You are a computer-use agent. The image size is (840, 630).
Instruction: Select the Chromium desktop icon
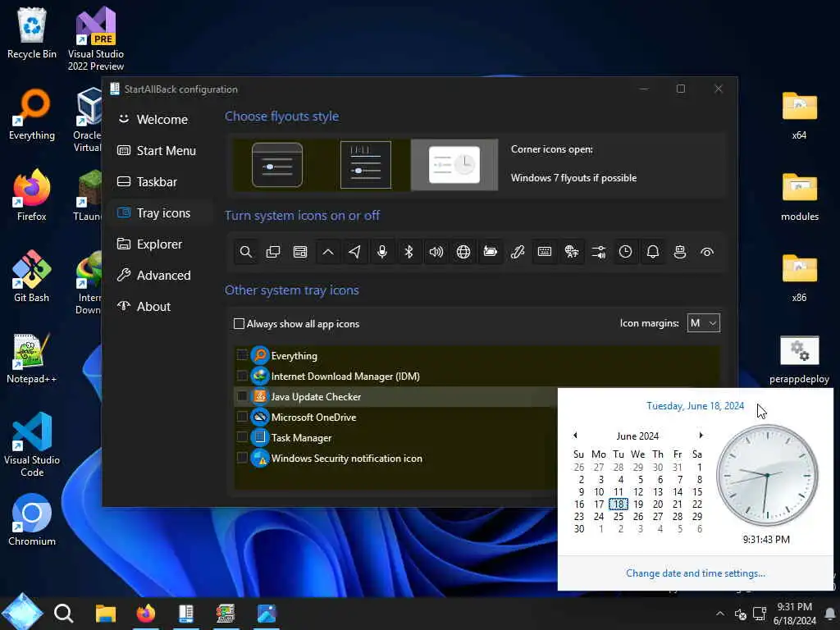click(x=32, y=519)
